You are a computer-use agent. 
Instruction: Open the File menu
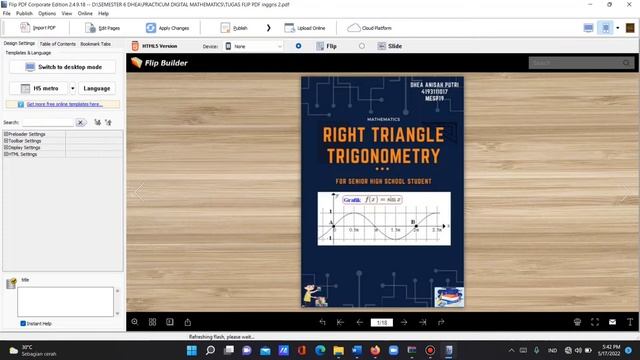point(7,13)
